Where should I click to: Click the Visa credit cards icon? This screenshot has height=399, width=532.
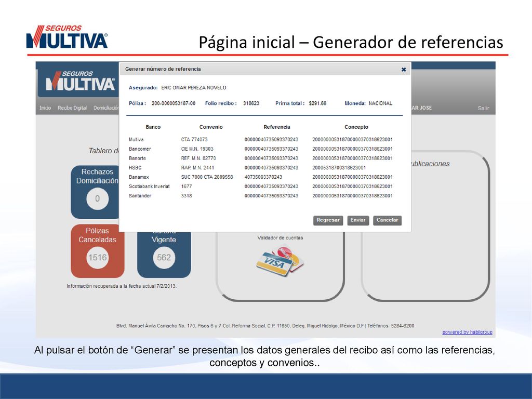click(x=280, y=262)
